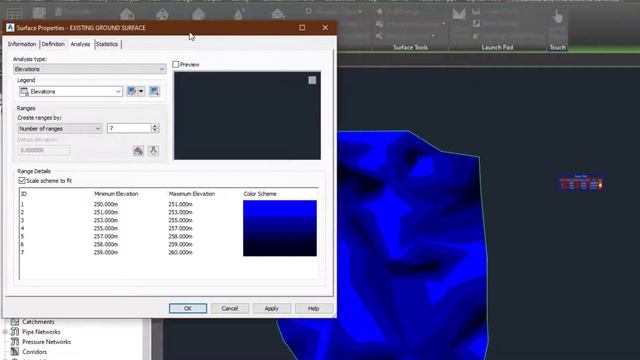Open the Surface Tools ribbon panel title
Viewport: 640px width, 360px height.
pos(410,47)
